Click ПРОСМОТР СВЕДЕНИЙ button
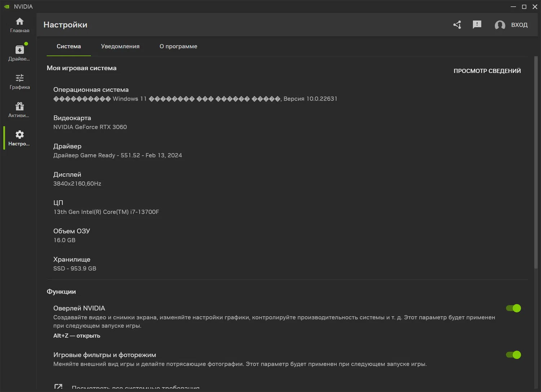541x392 pixels. pyautogui.click(x=487, y=71)
